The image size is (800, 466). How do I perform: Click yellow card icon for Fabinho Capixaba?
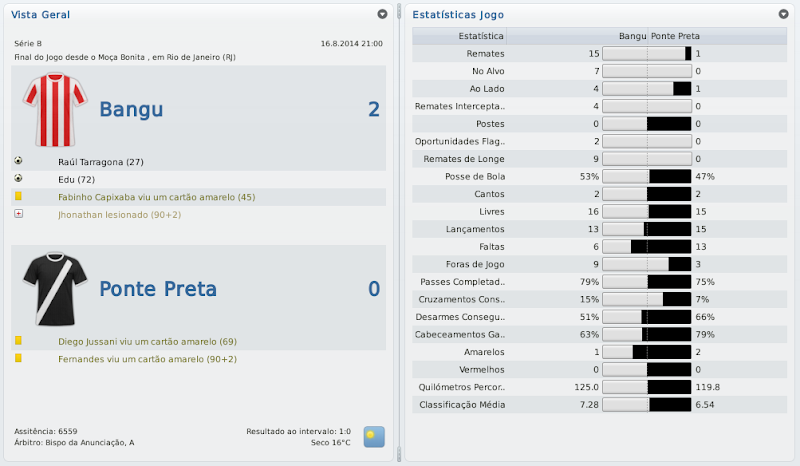click(x=18, y=197)
